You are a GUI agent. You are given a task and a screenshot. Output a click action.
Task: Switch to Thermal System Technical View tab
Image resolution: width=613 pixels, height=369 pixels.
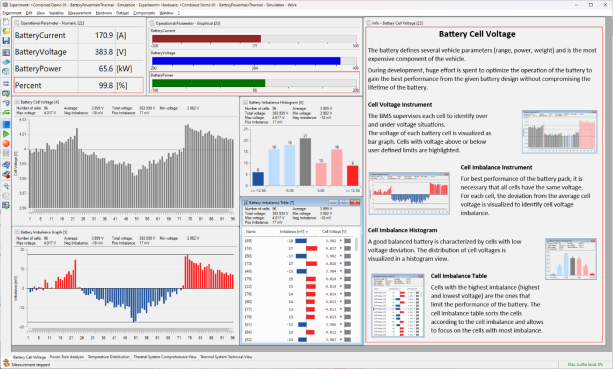tap(226, 357)
